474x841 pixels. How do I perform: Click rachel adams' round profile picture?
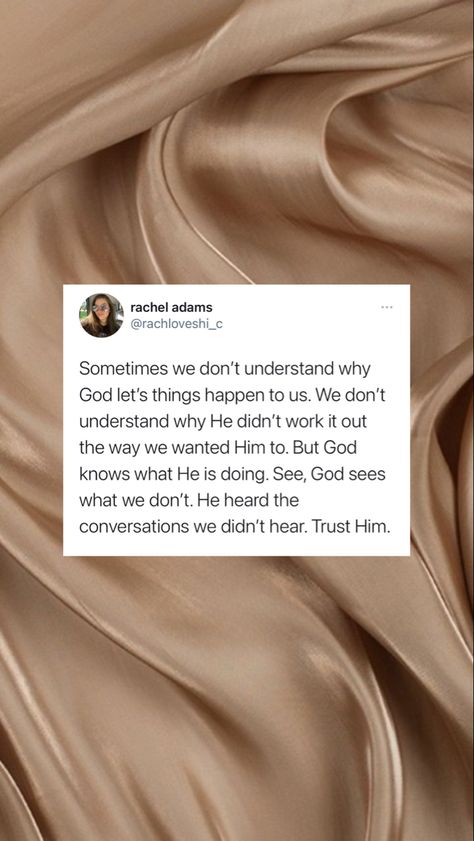[101, 315]
